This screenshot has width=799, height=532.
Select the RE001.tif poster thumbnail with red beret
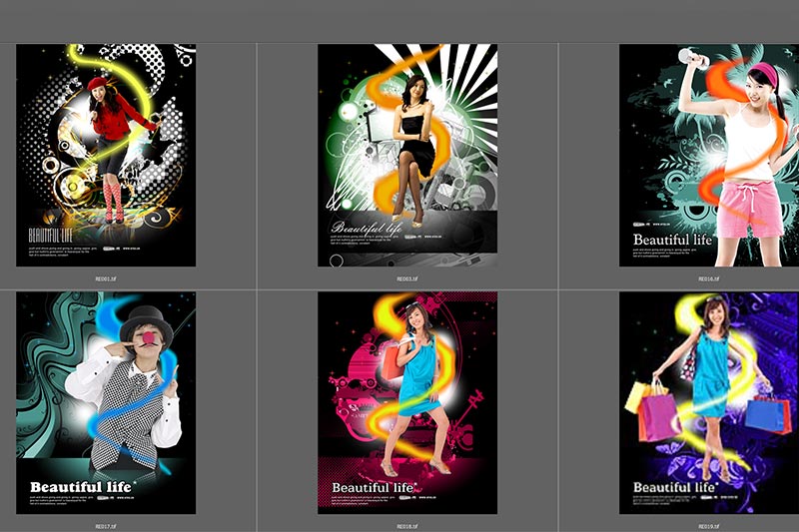pyautogui.click(x=106, y=156)
